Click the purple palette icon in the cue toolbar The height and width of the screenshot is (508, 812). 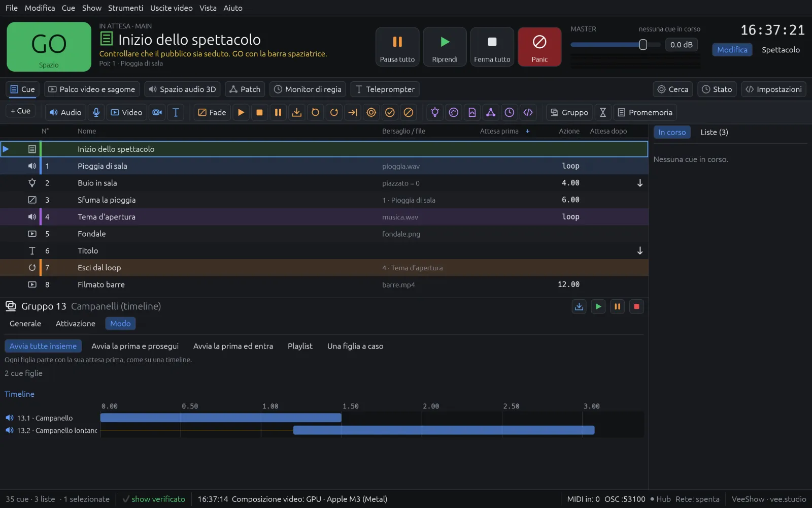point(454,112)
